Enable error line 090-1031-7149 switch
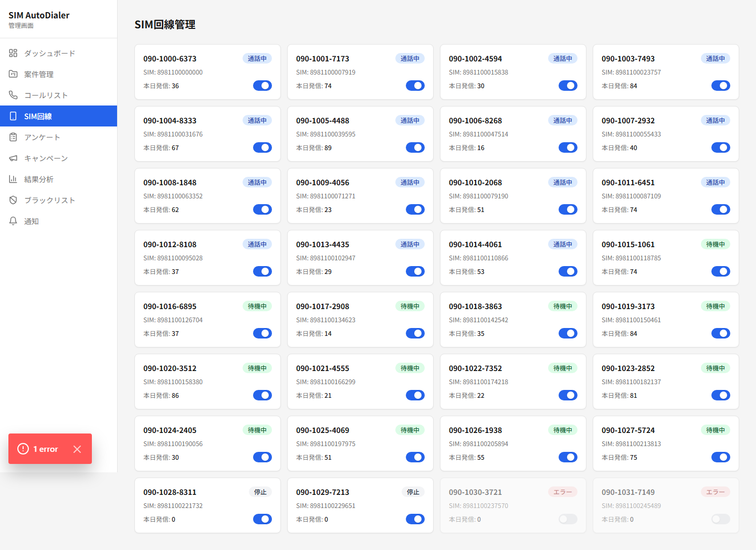756x550 pixels. tap(721, 519)
